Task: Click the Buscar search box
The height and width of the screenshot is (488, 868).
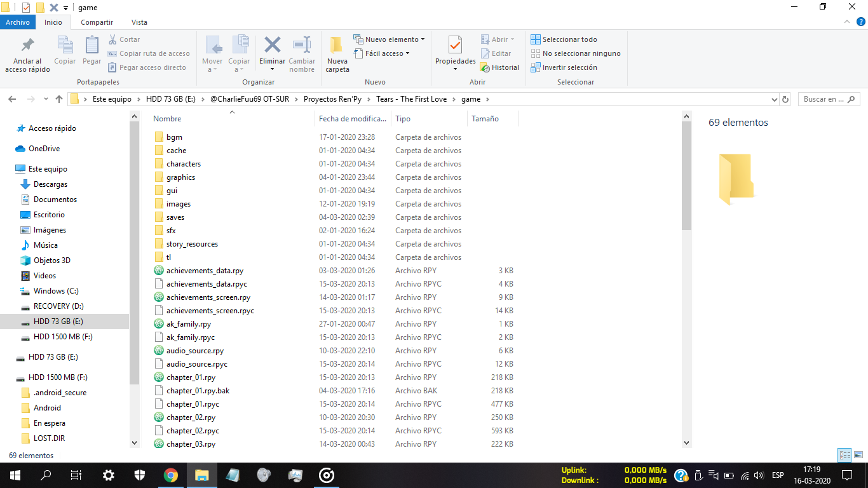Action: [825, 99]
